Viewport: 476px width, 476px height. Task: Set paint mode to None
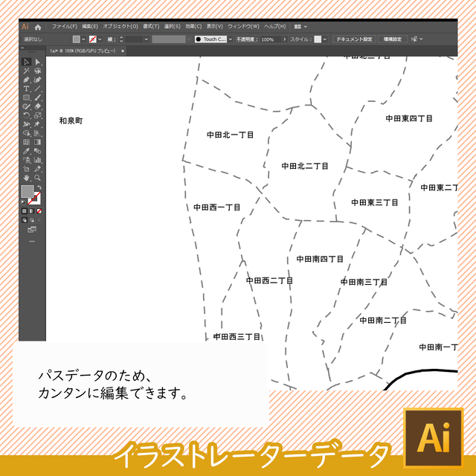pos(39,211)
